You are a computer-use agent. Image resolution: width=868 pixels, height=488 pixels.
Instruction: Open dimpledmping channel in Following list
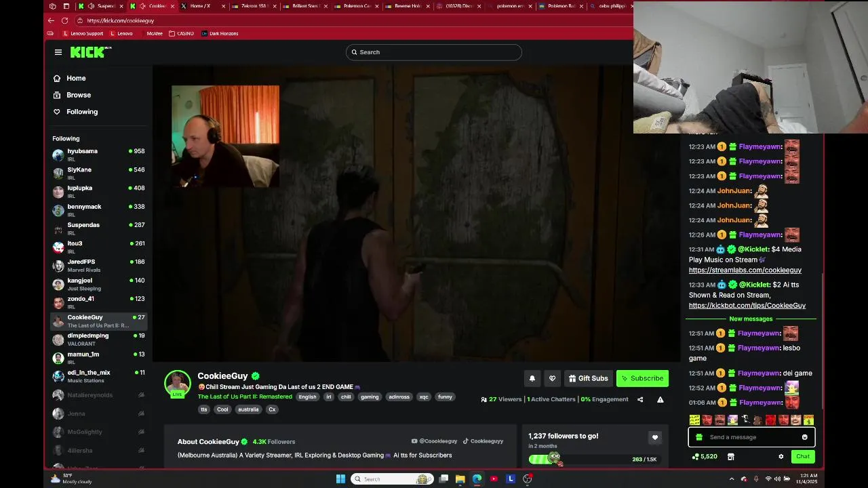pos(99,339)
